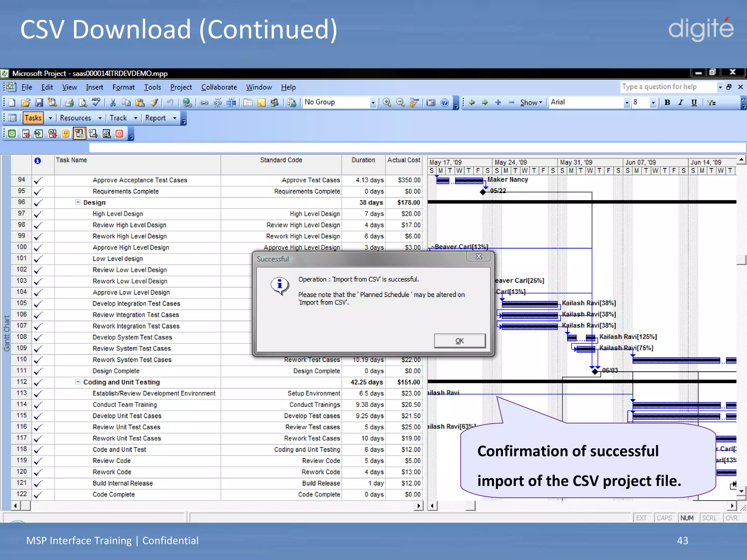The height and width of the screenshot is (560, 747).
Task: Click the Cut scissors icon
Action: 113,103
